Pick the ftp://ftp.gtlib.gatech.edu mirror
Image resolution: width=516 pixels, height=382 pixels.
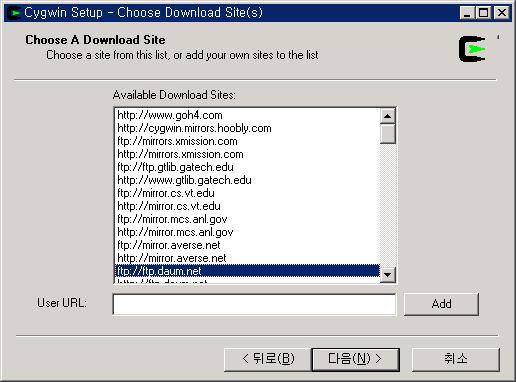[x=247, y=167]
